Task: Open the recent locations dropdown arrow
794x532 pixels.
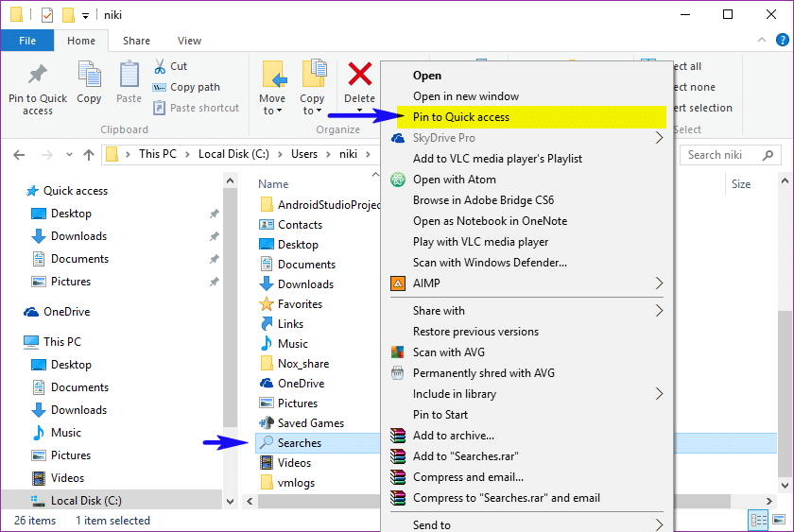Action: point(69,155)
